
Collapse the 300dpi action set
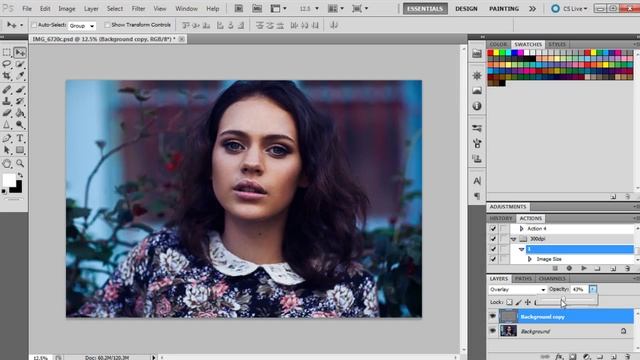click(x=513, y=239)
